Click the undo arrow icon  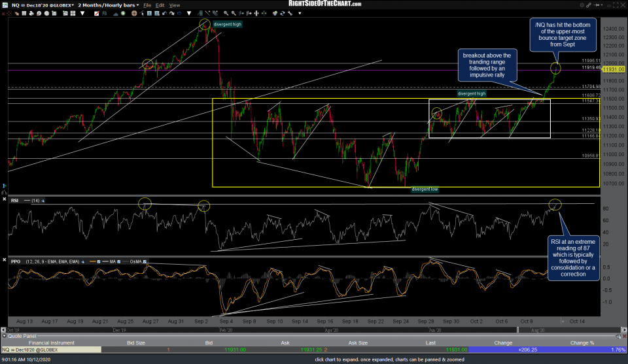point(164,13)
